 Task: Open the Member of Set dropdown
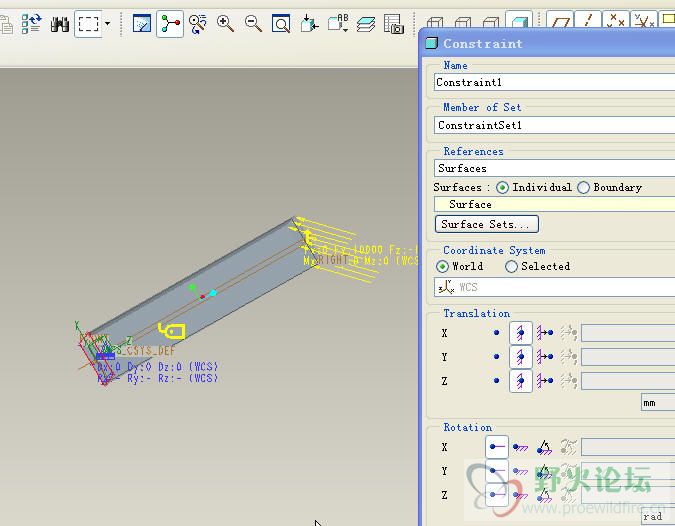[x=554, y=125]
